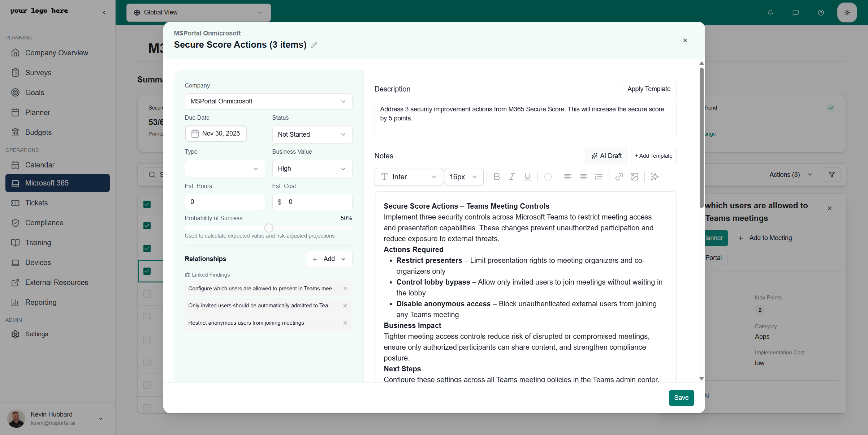Uncheck the topmost selected row checkbox
Image resolution: width=868 pixels, height=435 pixels.
point(147,204)
